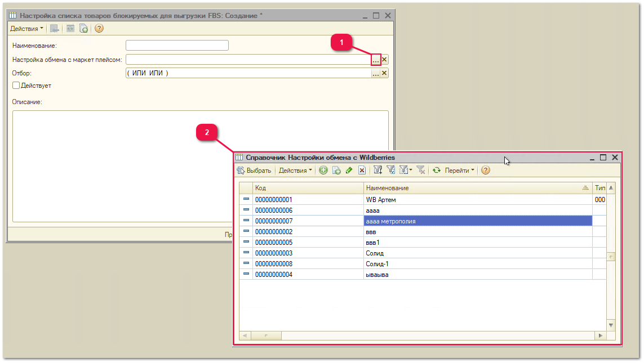Click into the Описание text area

pos(201,166)
